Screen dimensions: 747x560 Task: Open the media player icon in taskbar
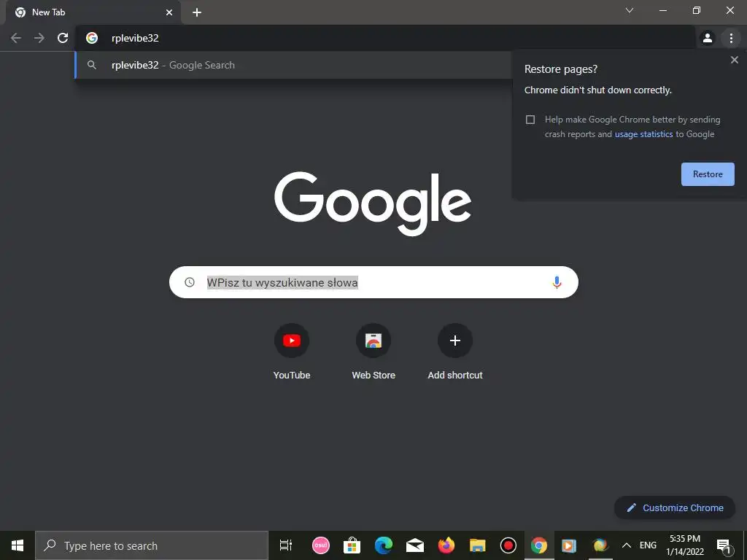[569, 545]
